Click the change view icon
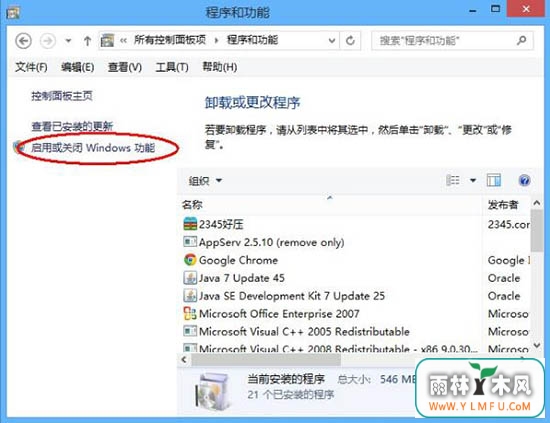 453,180
